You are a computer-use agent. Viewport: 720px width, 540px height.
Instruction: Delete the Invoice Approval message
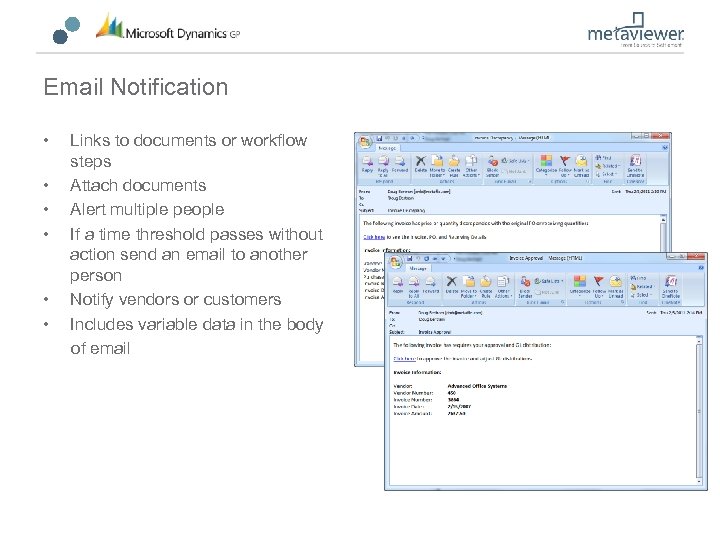pyautogui.click(x=452, y=286)
